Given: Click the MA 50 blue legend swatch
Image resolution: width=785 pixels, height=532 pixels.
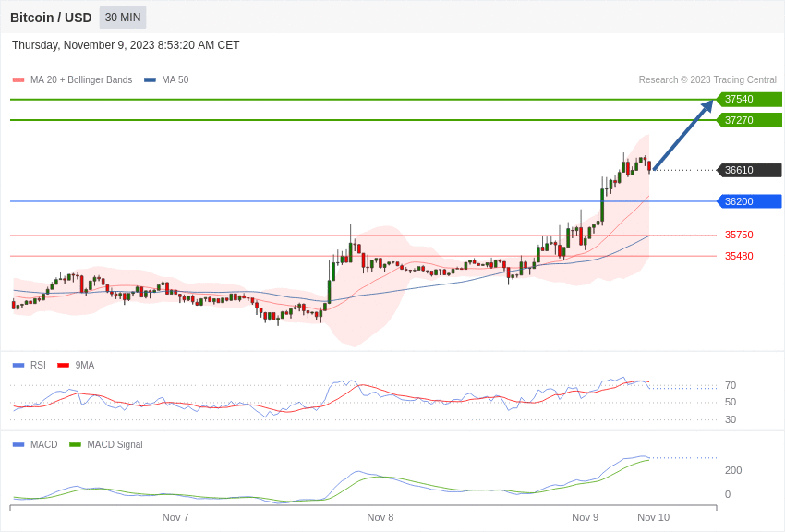Looking at the screenshot, I should pos(150,79).
